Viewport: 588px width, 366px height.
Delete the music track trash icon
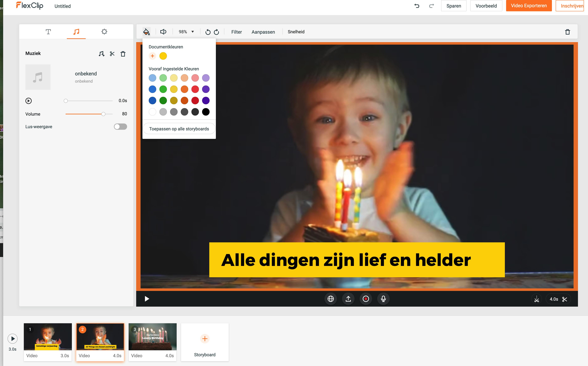tap(123, 54)
